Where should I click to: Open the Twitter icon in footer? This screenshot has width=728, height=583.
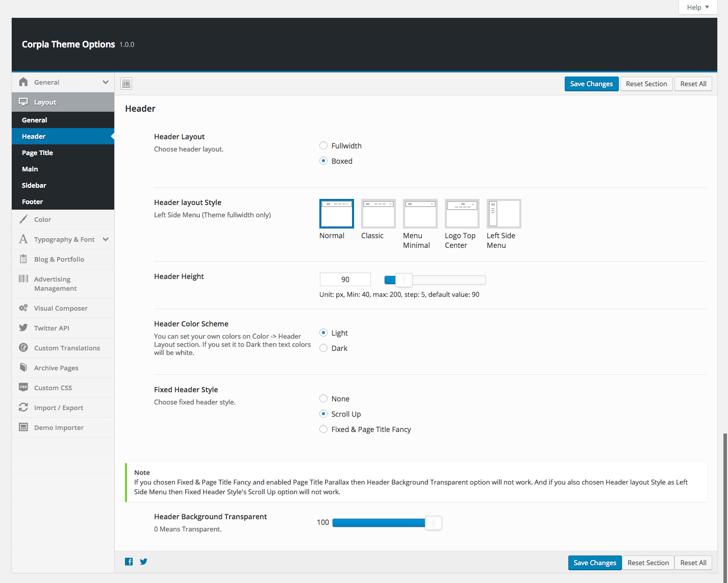tap(144, 562)
